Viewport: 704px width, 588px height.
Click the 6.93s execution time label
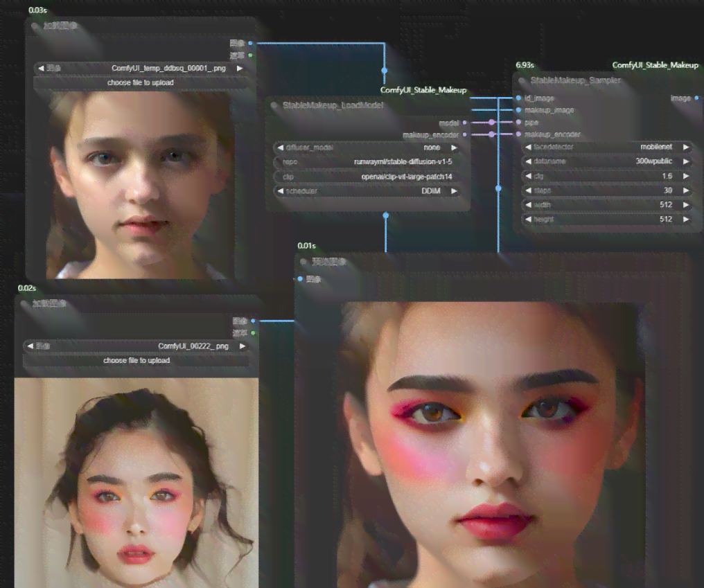(x=525, y=65)
